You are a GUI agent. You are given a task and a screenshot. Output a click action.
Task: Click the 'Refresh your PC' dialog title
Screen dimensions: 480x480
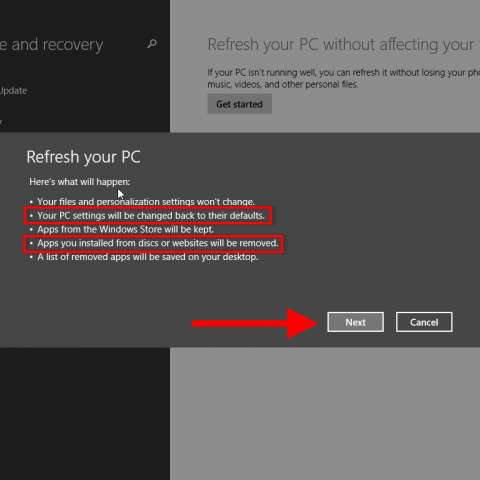point(83,157)
